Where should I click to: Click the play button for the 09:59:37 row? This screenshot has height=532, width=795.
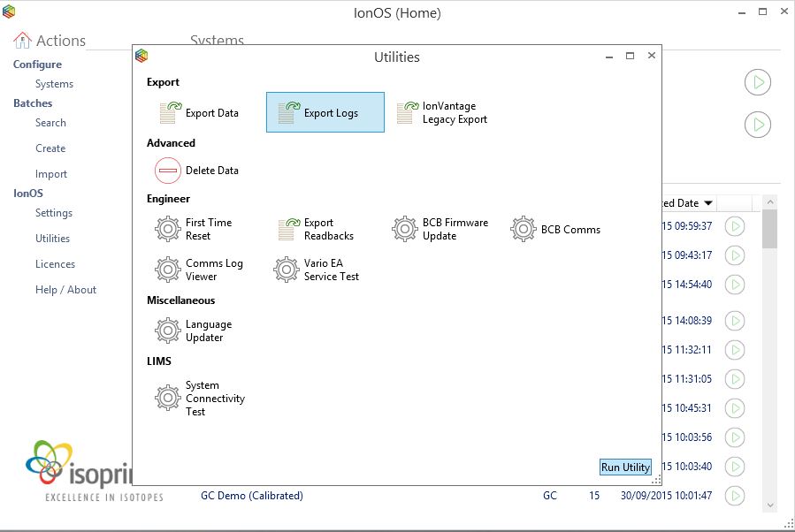point(733,226)
